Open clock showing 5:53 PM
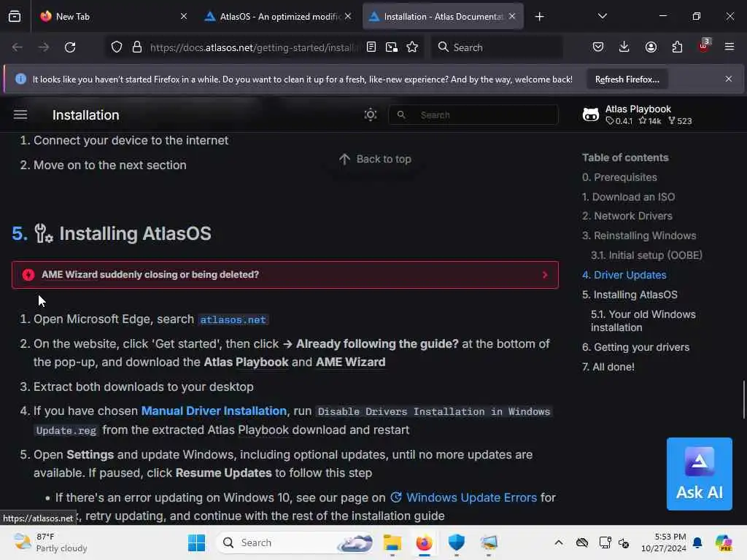This screenshot has width=747, height=560. coord(663,542)
